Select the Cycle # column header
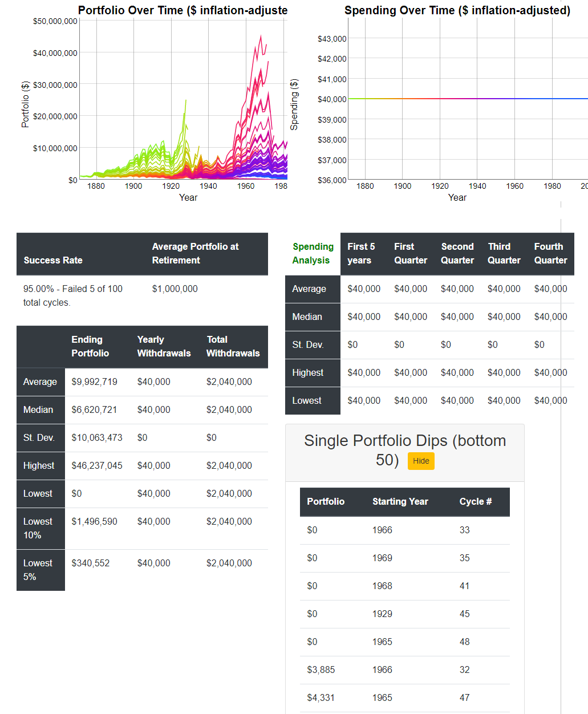 pyautogui.click(x=475, y=501)
